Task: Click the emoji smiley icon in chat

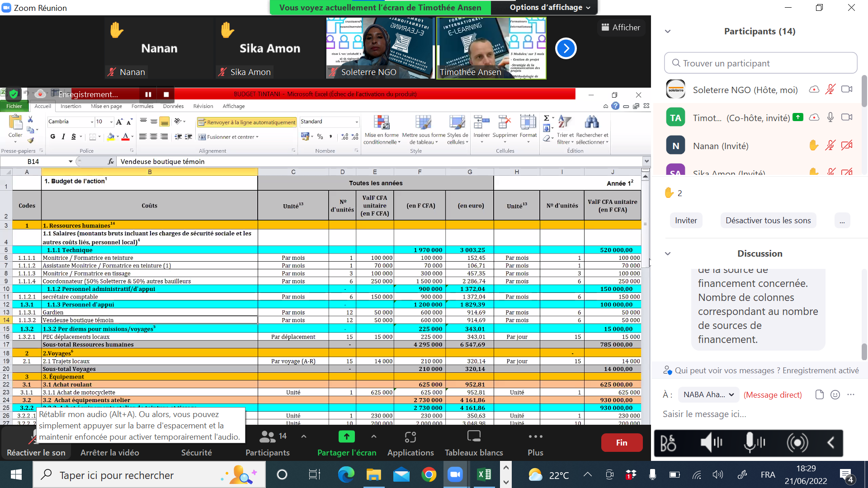Action: [835, 394]
